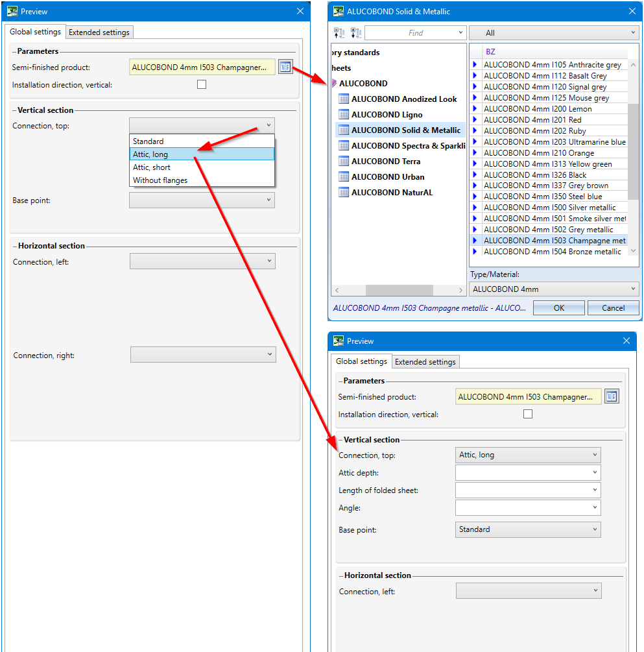Click the vertical scrollbar of the sheet list
Viewport: 644px width, 652px height.
coord(633,152)
